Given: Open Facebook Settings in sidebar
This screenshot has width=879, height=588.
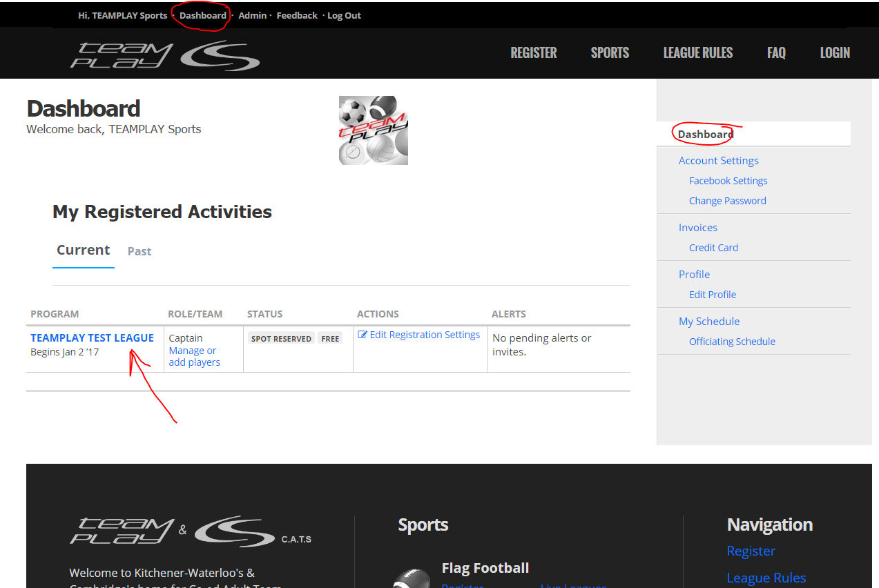Looking at the screenshot, I should 728,181.
